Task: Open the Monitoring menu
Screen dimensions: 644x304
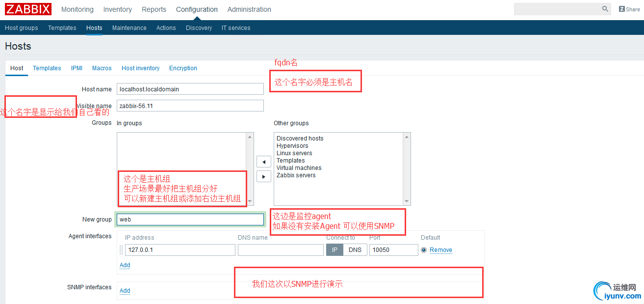Action: (x=77, y=9)
